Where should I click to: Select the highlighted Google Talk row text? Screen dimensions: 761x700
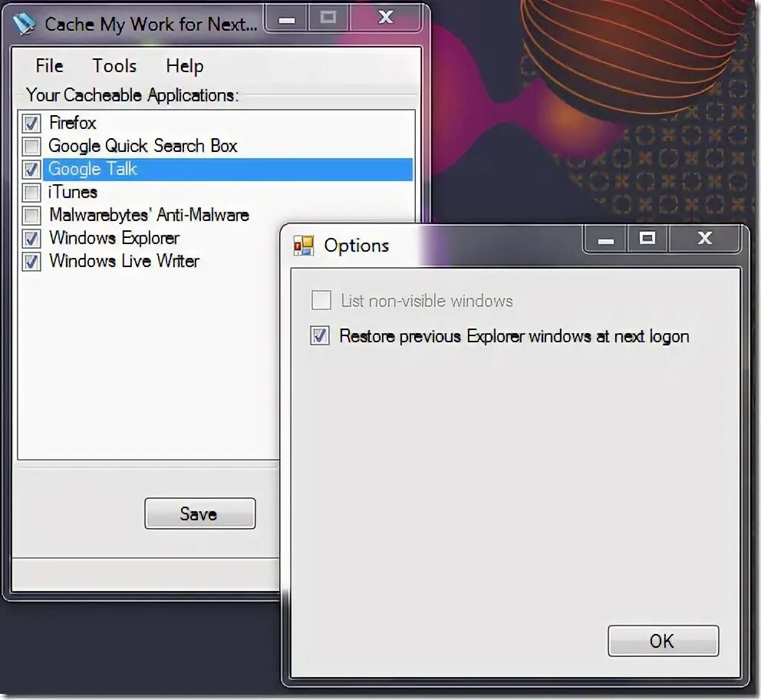point(93,169)
